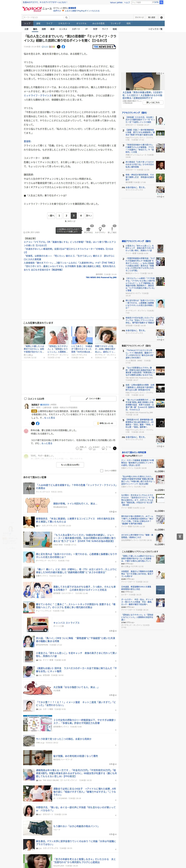Viewport: 186px width, 868px height.
Task: Go to article page 1
Action: click(59, 216)
